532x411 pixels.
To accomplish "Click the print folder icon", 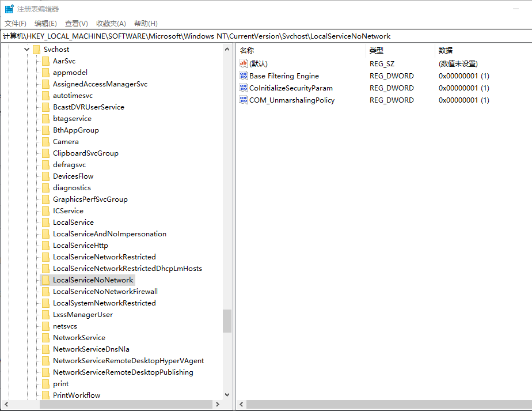I will click(x=46, y=384).
